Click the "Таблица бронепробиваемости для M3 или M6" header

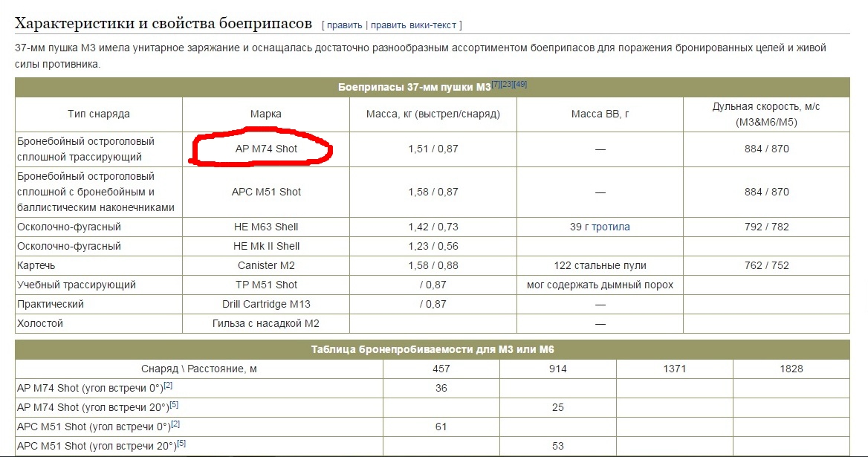tap(433, 349)
